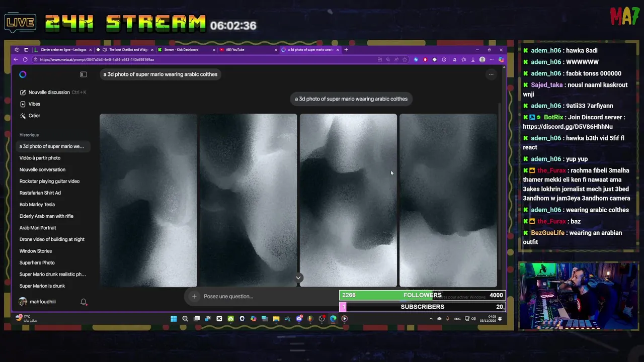Select the first generated image thumbnail
This screenshot has width=644, height=362.
click(148, 200)
